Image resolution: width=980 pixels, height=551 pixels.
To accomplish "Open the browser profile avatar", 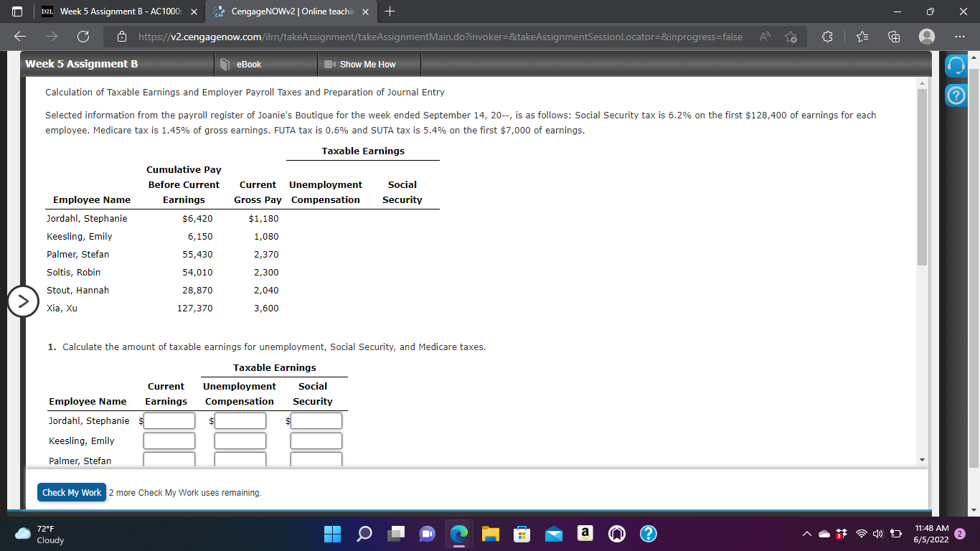I will tap(927, 36).
